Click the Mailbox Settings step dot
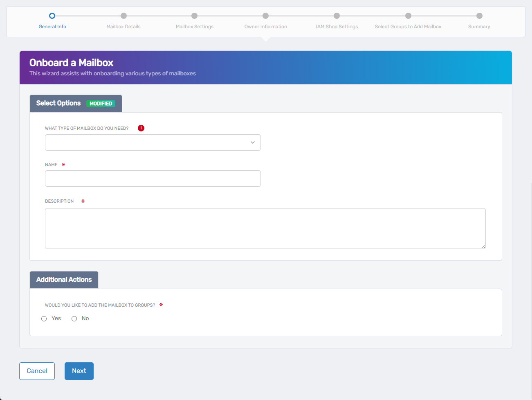This screenshot has height=400, width=532. [x=195, y=16]
